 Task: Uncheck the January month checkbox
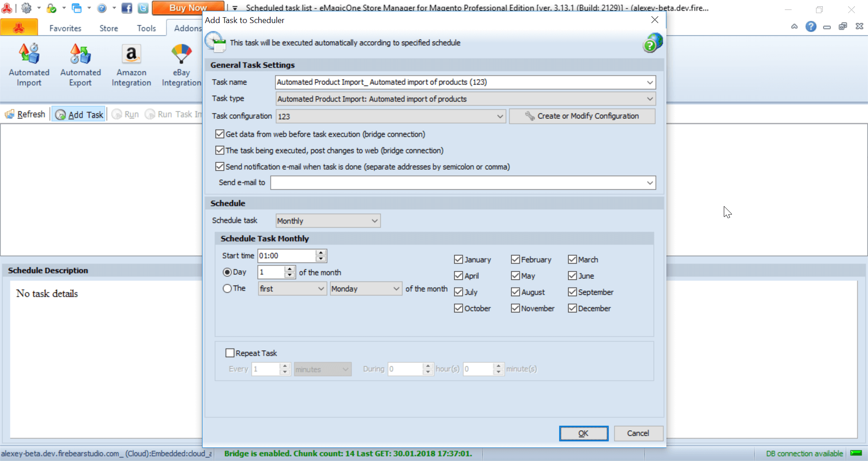pyautogui.click(x=458, y=259)
